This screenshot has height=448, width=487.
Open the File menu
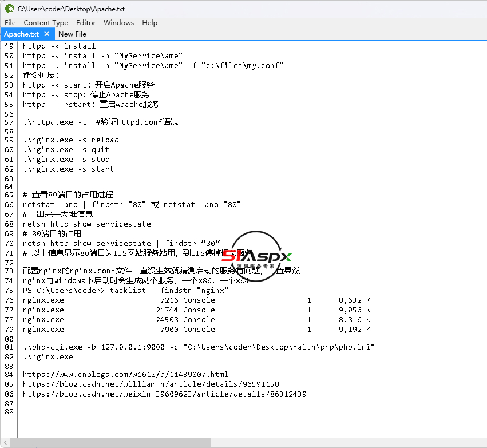pos(10,23)
